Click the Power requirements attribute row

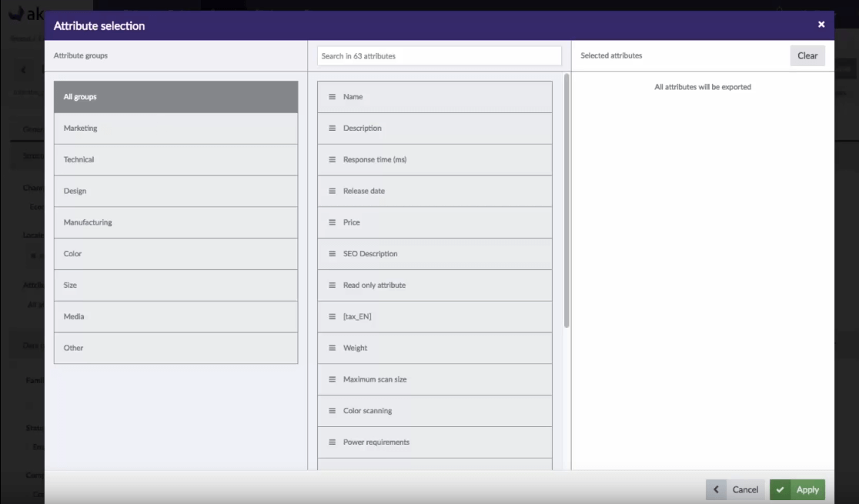coord(435,442)
